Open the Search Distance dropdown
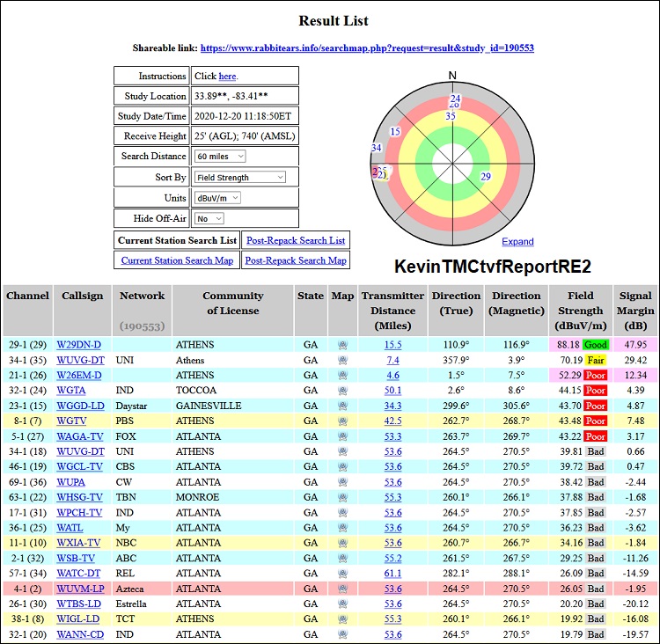Viewport: 660px width, 644px height. [220, 157]
